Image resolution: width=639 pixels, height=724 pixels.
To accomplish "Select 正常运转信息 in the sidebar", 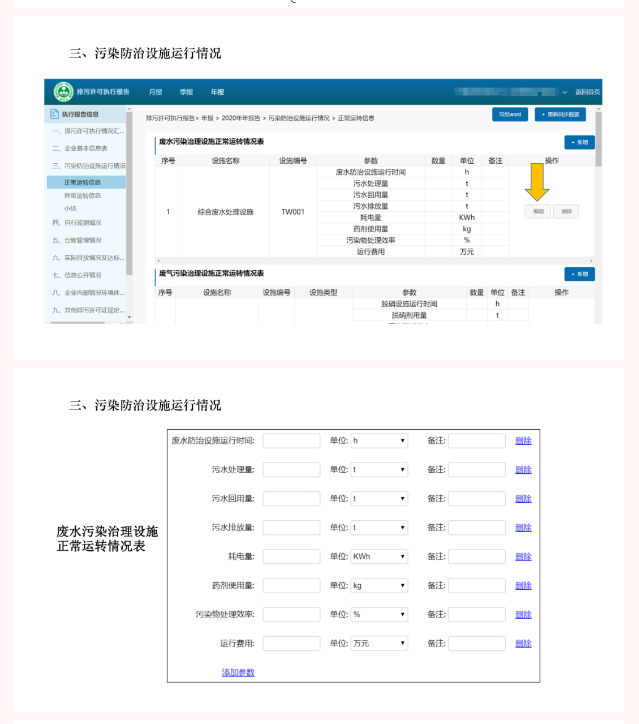I will (83, 182).
